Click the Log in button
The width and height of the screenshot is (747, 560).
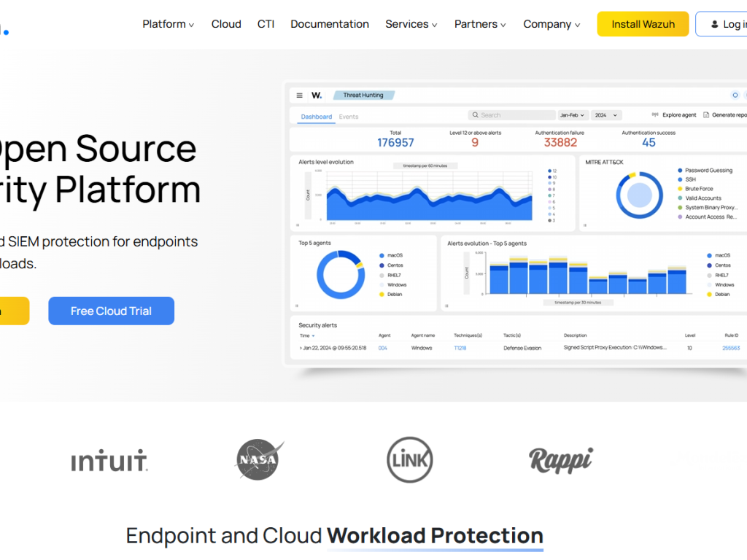point(721,24)
